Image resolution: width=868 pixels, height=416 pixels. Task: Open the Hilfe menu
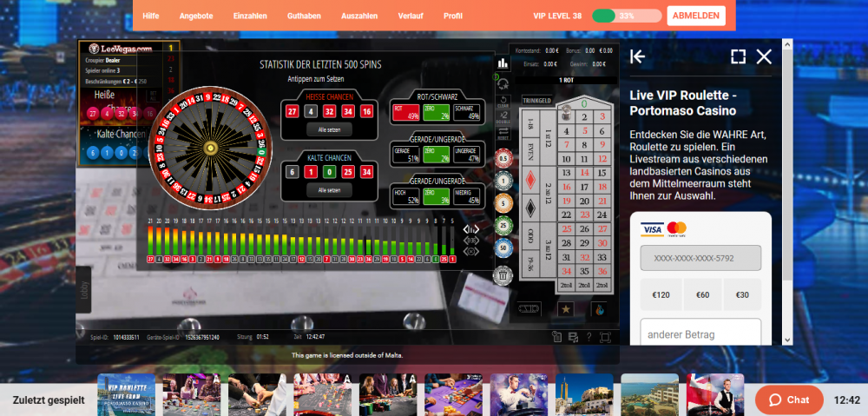click(150, 16)
